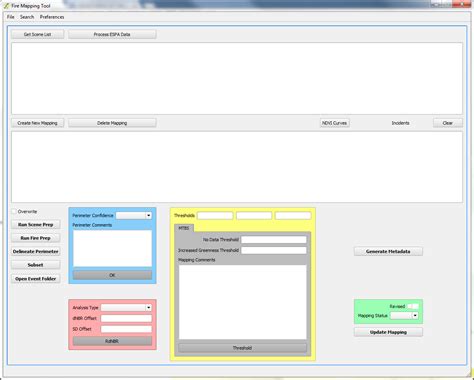Viewport: 474px width, 380px height.
Task: Click the Clear button
Action: tap(448, 123)
